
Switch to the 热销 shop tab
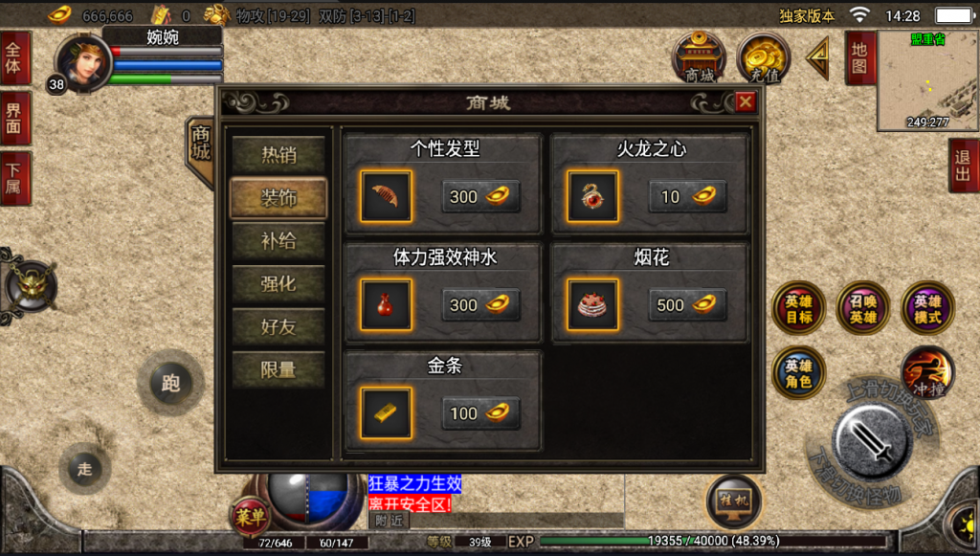tap(278, 155)
